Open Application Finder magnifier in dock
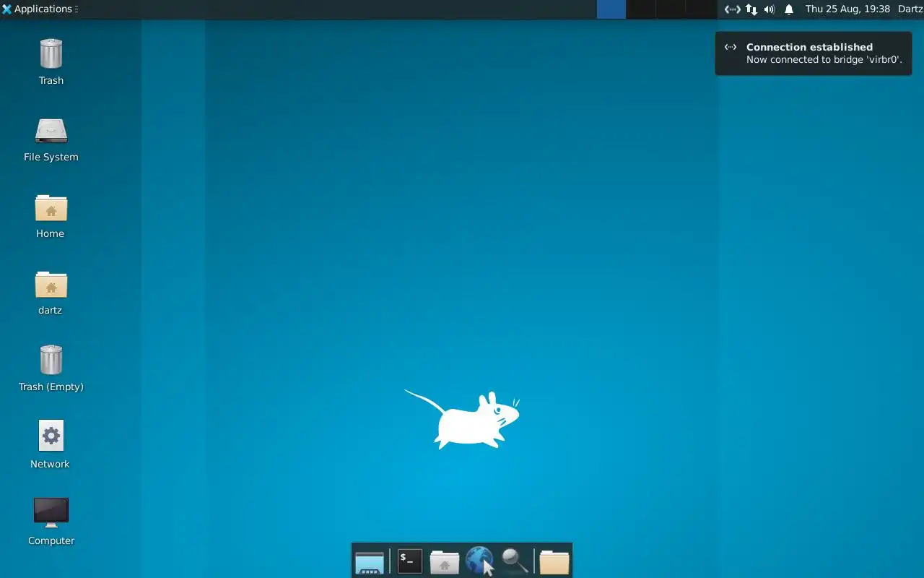The width and height of the screenshot is (924, 578). (x=515, y=561)
